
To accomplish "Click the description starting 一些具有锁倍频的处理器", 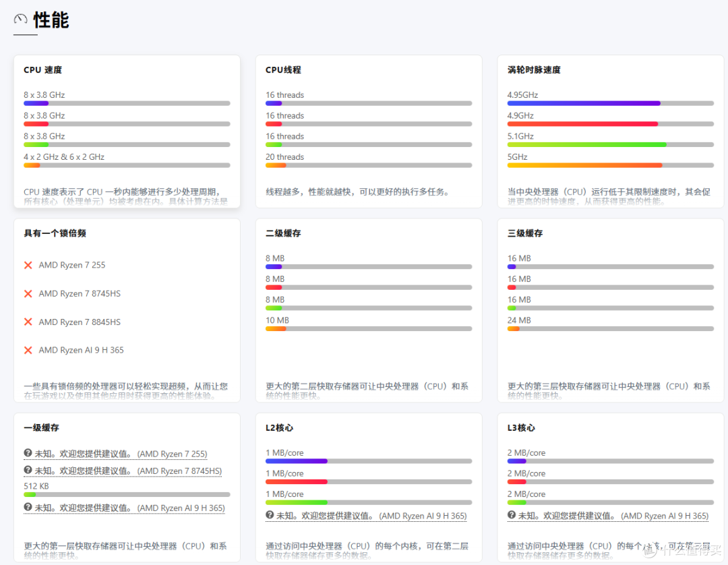I will 126,391.
